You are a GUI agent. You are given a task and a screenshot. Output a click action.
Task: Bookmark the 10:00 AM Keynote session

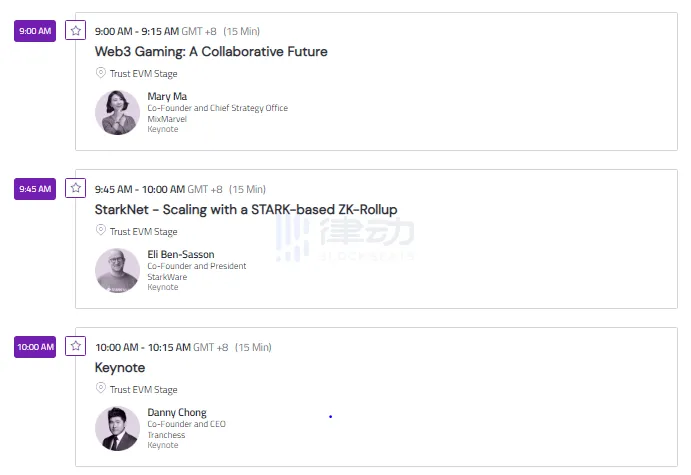(x=75, y=346)
